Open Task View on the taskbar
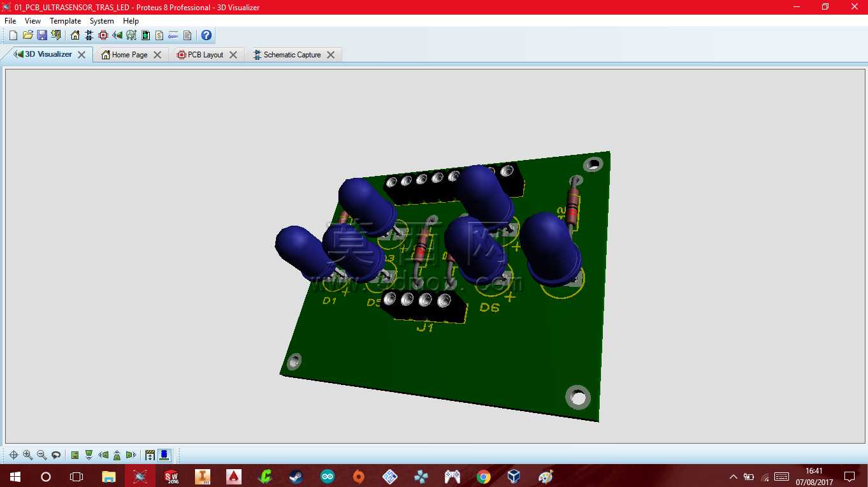Viewport: 868px width, 487px height. tap(76, 476)
